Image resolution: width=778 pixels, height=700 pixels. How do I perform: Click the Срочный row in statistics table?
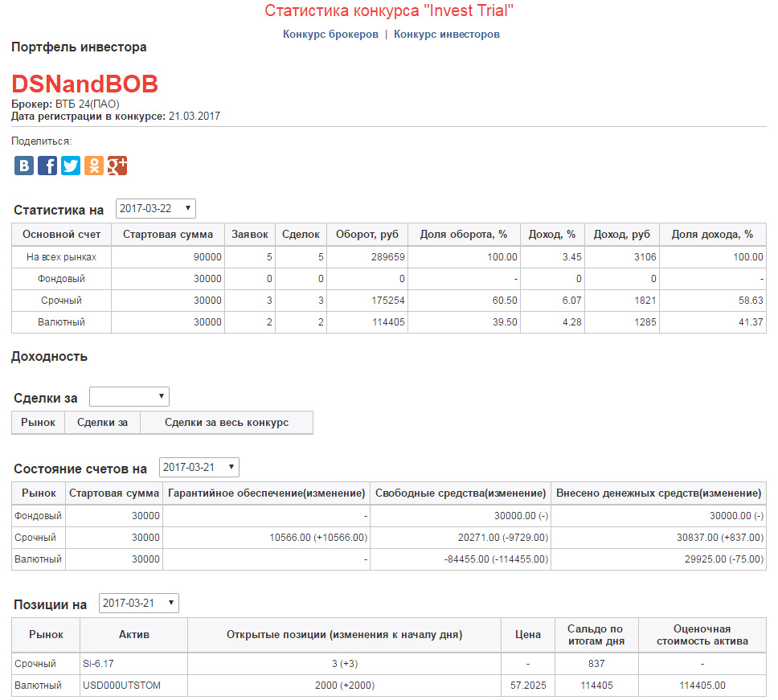tap(61, 301)
